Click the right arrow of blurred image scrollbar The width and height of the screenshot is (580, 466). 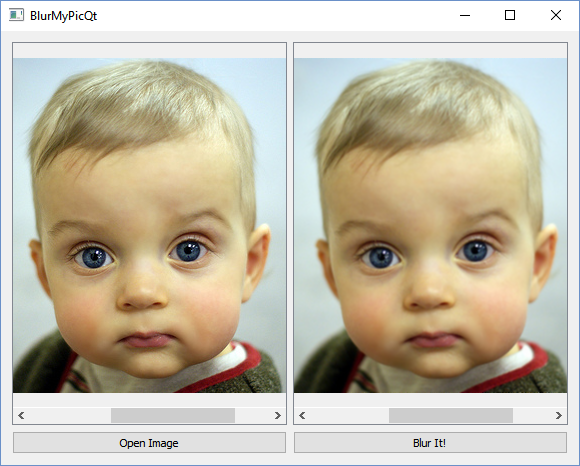pyautogui.click(x=559, y=415)
